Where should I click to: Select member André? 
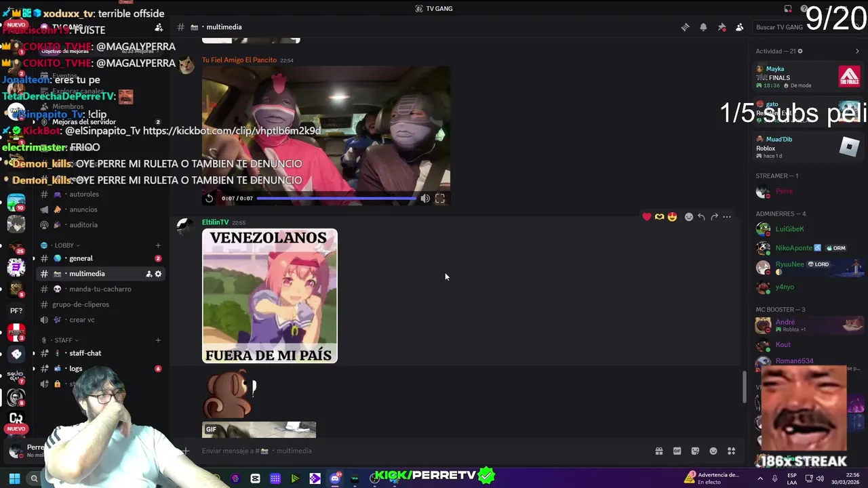(808, 325)
